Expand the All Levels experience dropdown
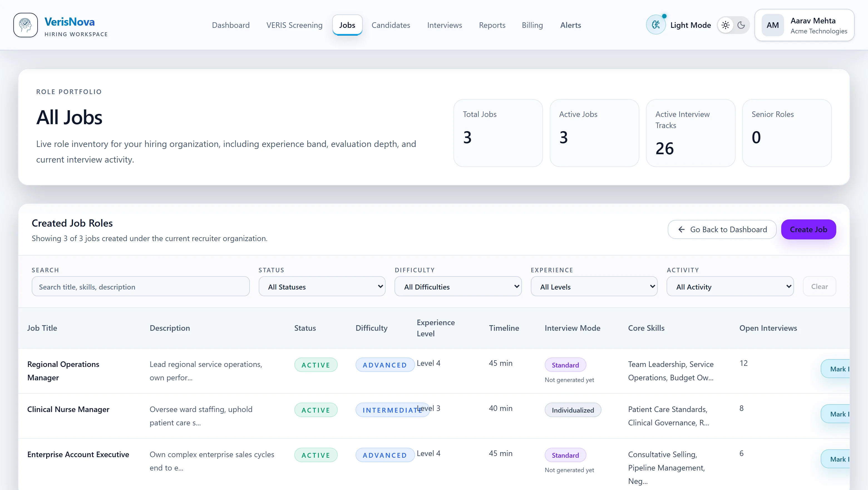The height and width of the screenshot is (490, 868). coord(594,286)
